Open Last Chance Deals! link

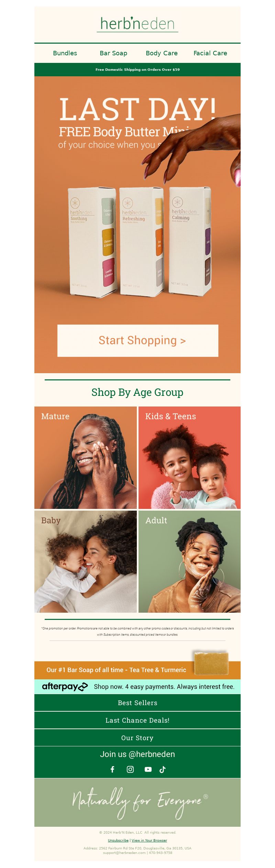tap(137, 720)
